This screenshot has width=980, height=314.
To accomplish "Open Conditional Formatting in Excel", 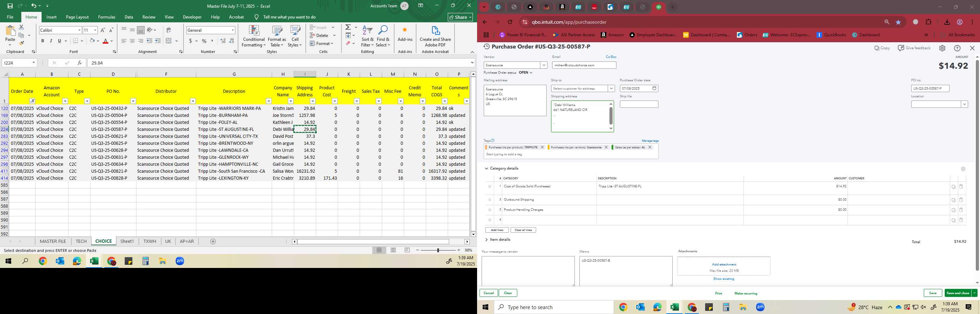I will pyautogui.click(x=254, y=37).
